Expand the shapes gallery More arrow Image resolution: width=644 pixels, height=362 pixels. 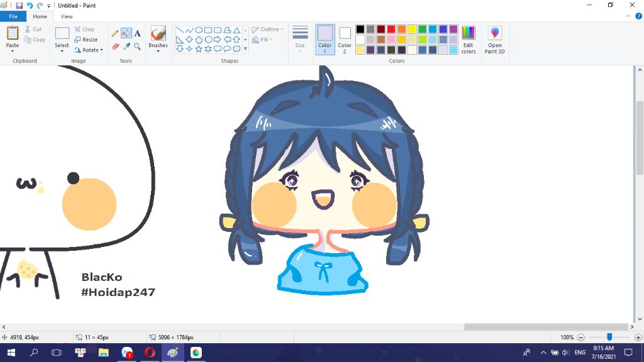[x=245, y=49]
